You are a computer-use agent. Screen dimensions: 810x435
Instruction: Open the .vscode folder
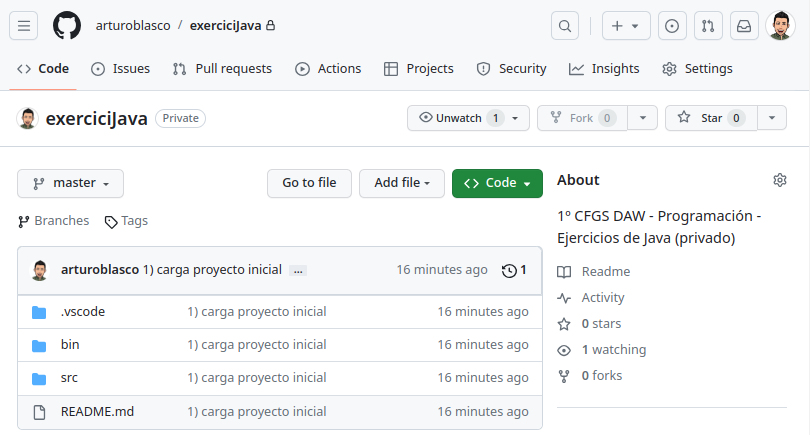[x=83, y=312]
